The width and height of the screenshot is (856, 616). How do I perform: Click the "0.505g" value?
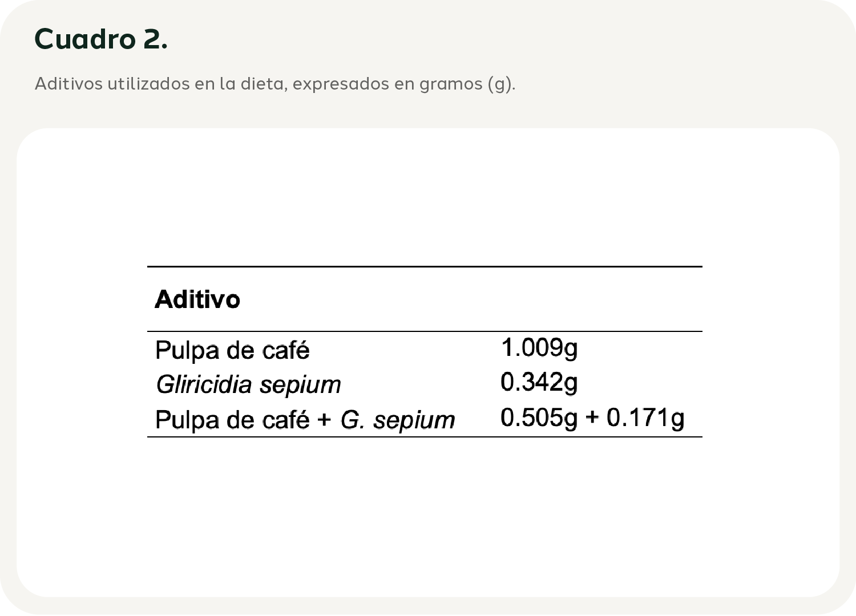[x=539, y=418]
